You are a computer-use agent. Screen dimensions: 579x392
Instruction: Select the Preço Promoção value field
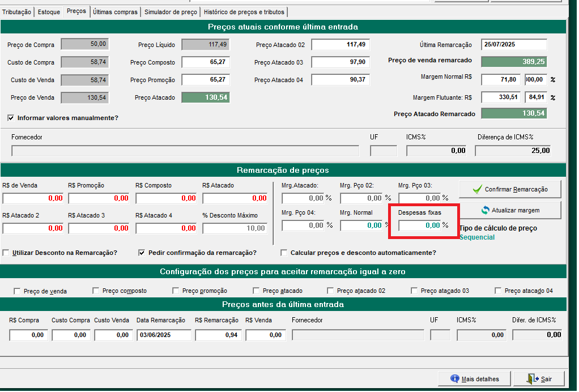(x=205, y=80)
